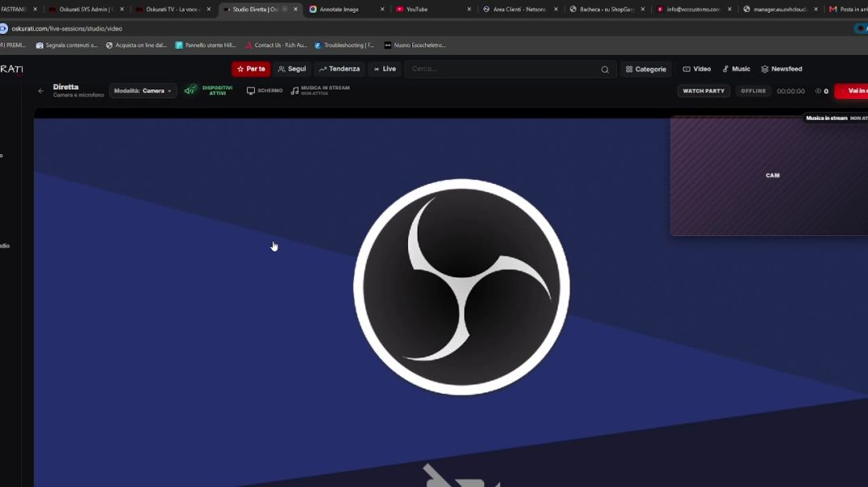The image size is (868, 487).
Task: Open Newsfeed from the top navigation
Action: pyautogui.click(x=781, y=69)
